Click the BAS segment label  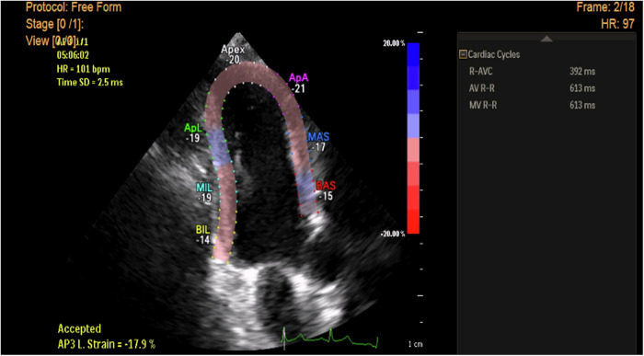pyautogui.click(x=326, y=186)
